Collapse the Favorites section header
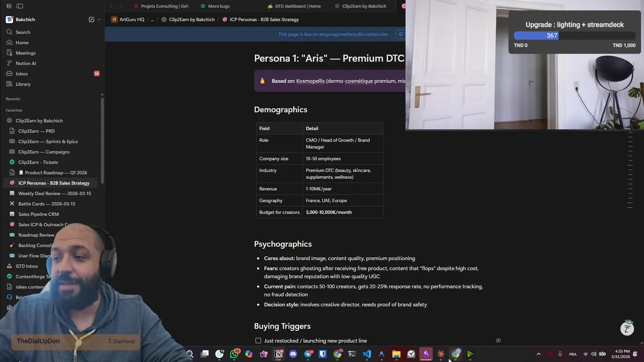This screenshot has height=362, width=644. pos(14,110)
